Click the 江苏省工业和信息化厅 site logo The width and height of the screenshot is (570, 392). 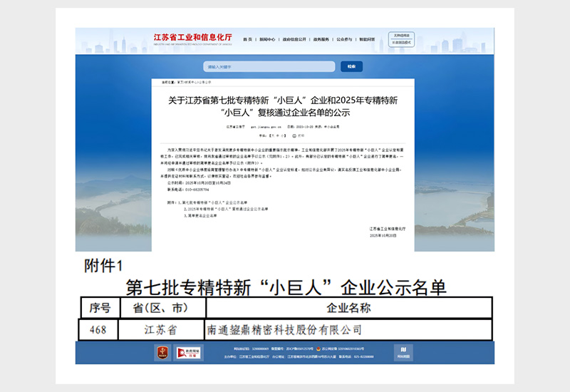coord(192,38)
